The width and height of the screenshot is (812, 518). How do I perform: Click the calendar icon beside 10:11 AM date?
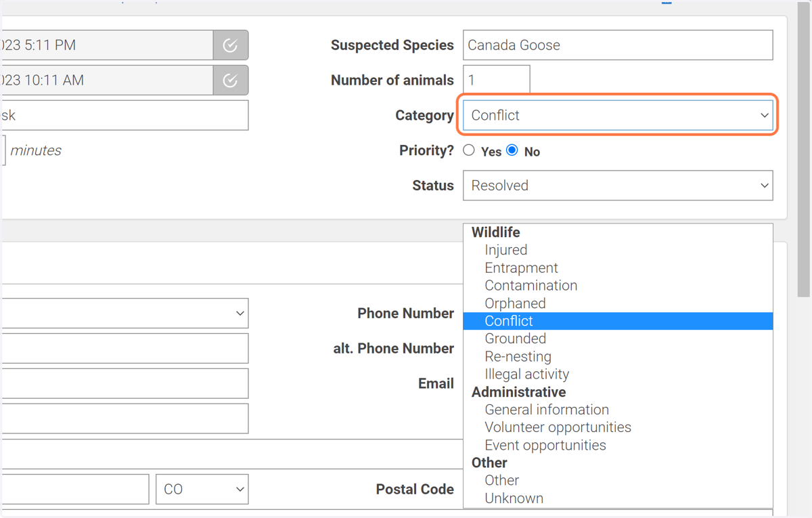[230, 81]
